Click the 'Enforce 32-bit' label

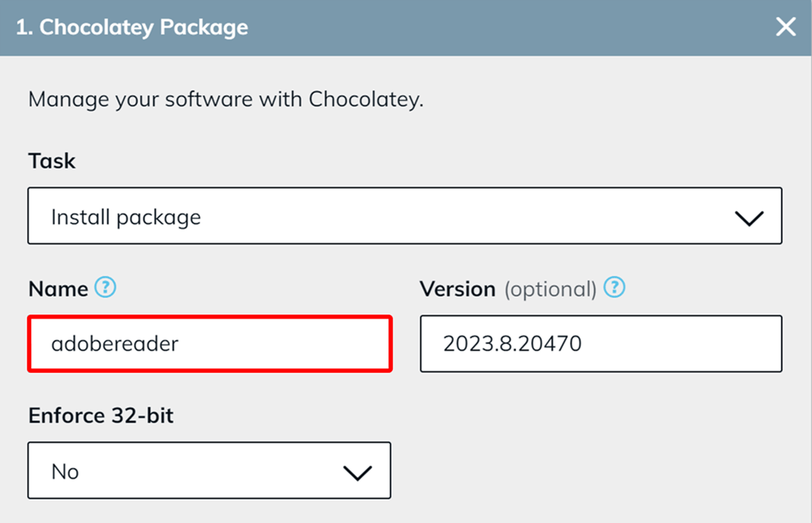tap(101, 416)
